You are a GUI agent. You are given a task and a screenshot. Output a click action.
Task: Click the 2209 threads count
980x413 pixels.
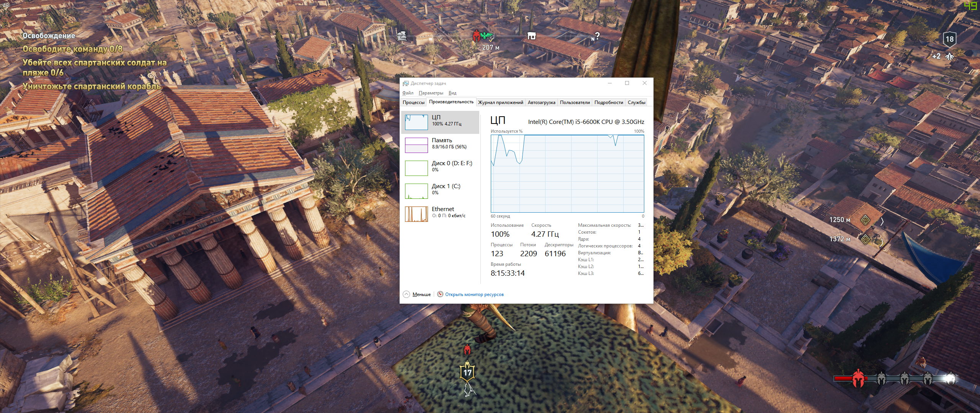coord(528,254)
